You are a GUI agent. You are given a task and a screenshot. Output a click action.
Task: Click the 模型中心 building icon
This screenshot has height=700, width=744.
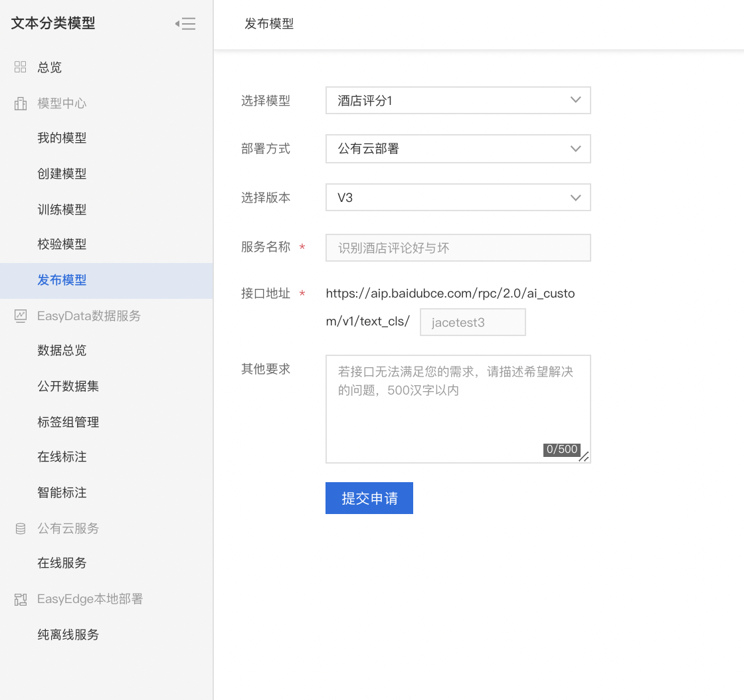point(21,104)
